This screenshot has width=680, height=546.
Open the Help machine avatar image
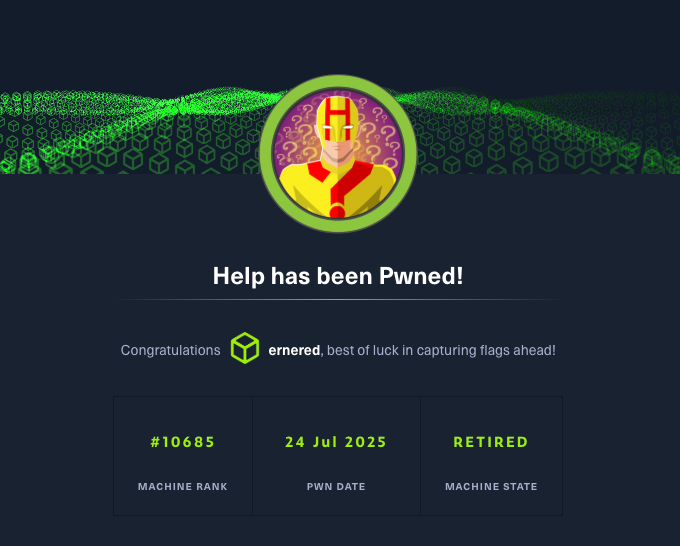338,154
